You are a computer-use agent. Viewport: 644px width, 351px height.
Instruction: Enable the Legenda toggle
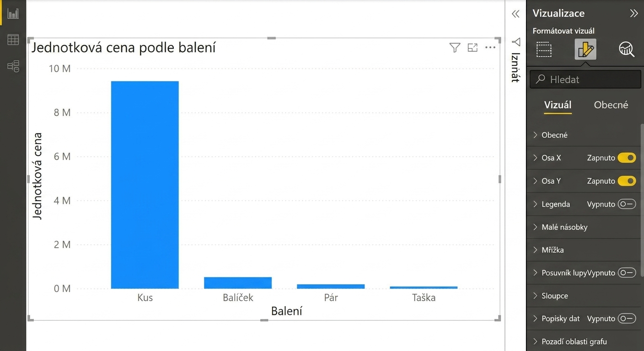(627, 204)
